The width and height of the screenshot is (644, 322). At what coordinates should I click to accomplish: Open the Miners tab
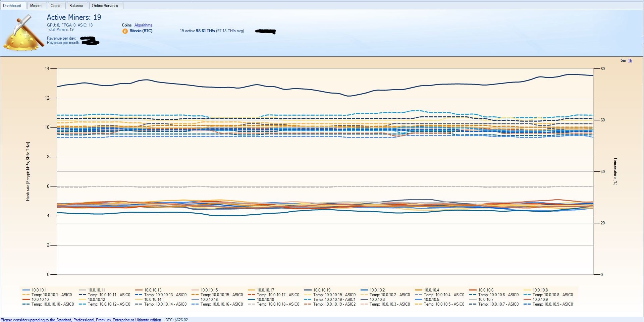[x=36, y=6]
